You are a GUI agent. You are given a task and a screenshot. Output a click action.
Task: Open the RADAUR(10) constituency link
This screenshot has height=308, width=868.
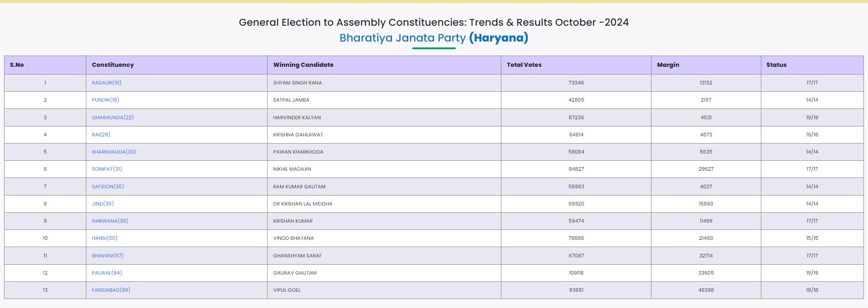click(106, 83)
